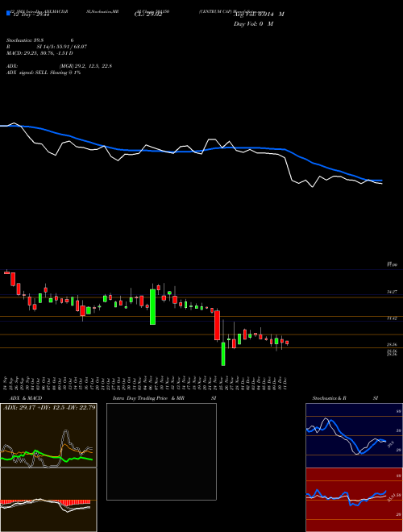
Task: Click the tall green candle on 25 Nov
Action: click(x=223, y=354)
